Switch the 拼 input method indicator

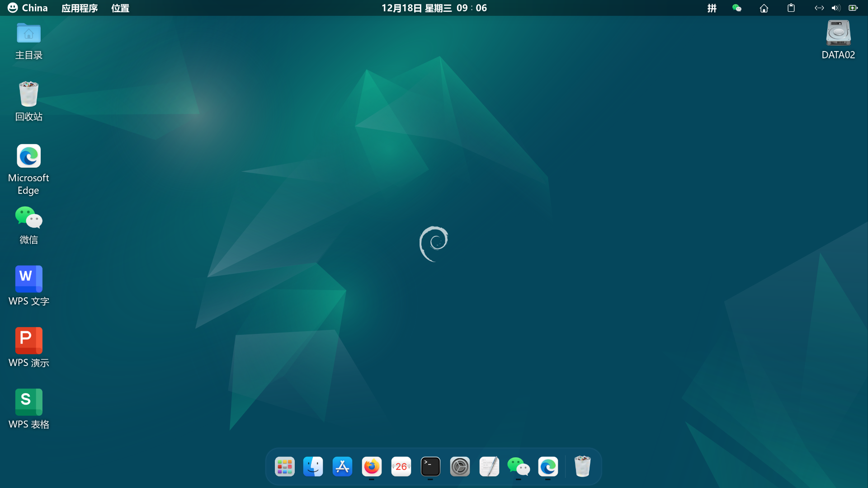712,8
